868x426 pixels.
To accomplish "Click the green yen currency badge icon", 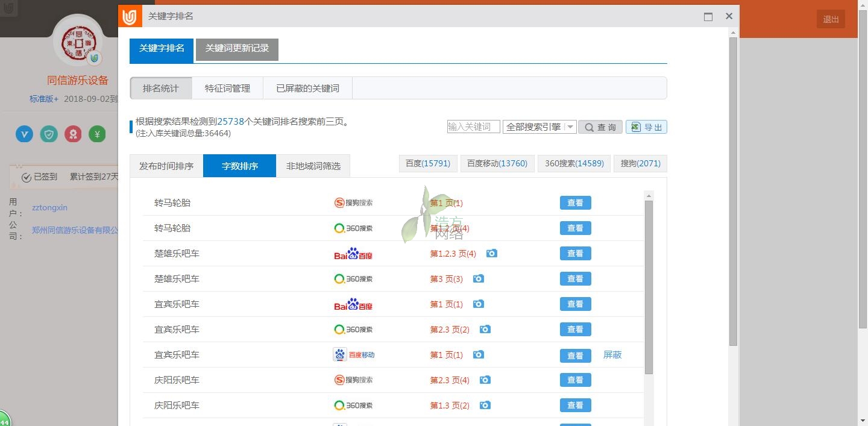I will [x=97, y=134].
